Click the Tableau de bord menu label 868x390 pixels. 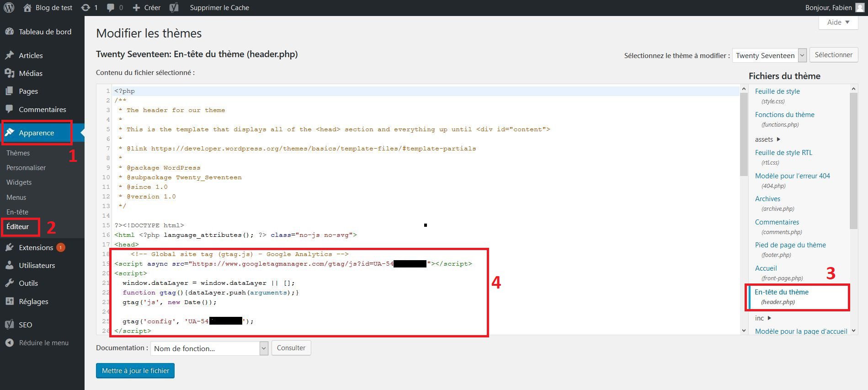pos(45,32)
